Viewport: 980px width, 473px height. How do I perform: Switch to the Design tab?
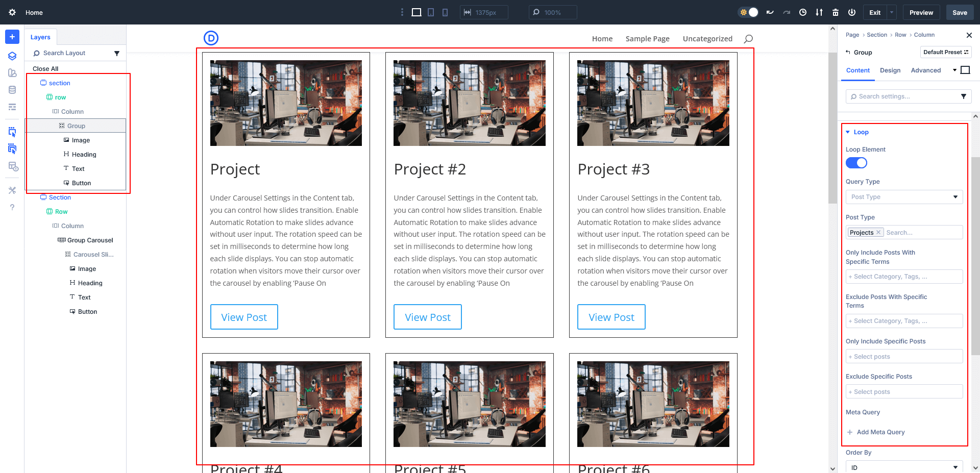click(x=890, y=70)
